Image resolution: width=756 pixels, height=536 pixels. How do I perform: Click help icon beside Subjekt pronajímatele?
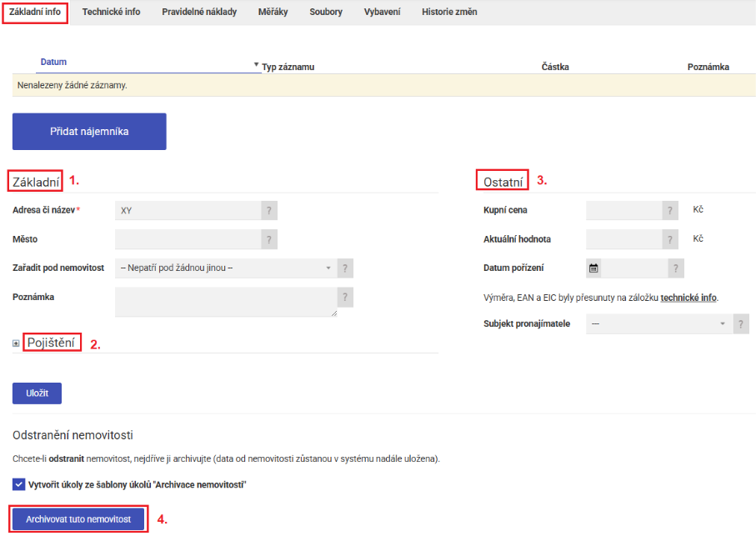[x=741, y=324]
